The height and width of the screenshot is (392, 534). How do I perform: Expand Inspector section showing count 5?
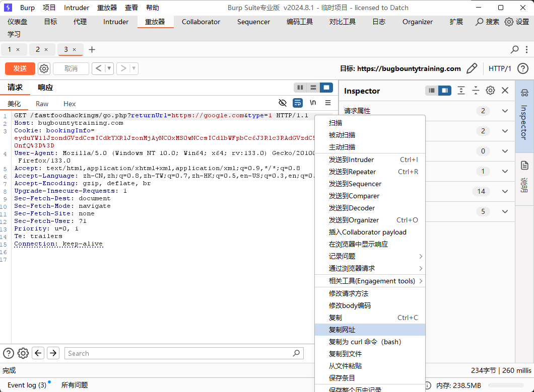click(x=505, y=211)
